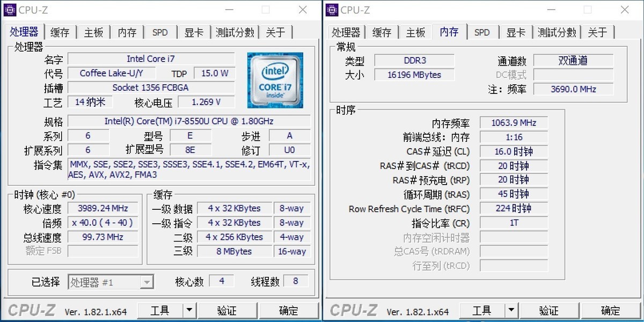
Task: Open the SPD tab in left window
Action: (160, 32)
